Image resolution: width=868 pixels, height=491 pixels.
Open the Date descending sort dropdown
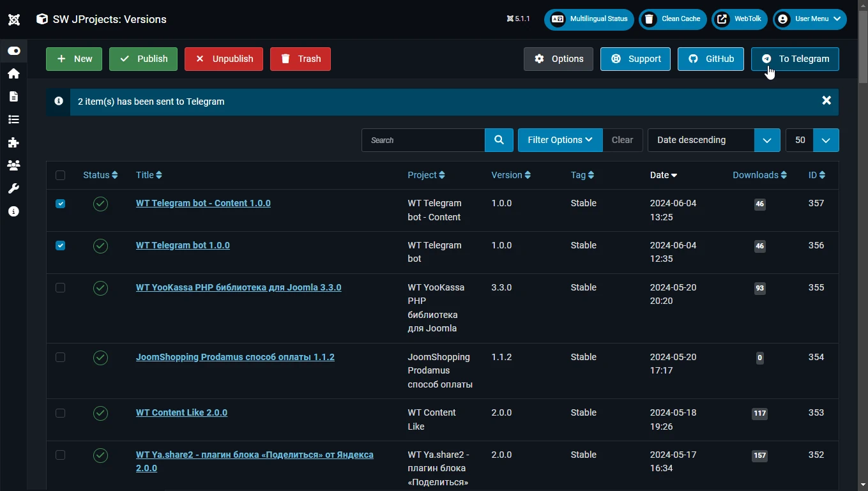pos(713,140)
